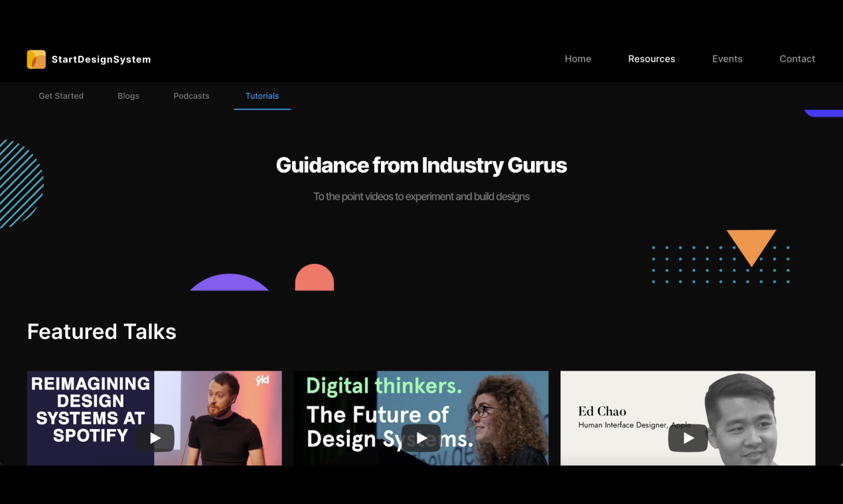Screen dimensions: 843x504
Task: Open the Spotify design systems talk thumbnail
Action: point(154,418)
